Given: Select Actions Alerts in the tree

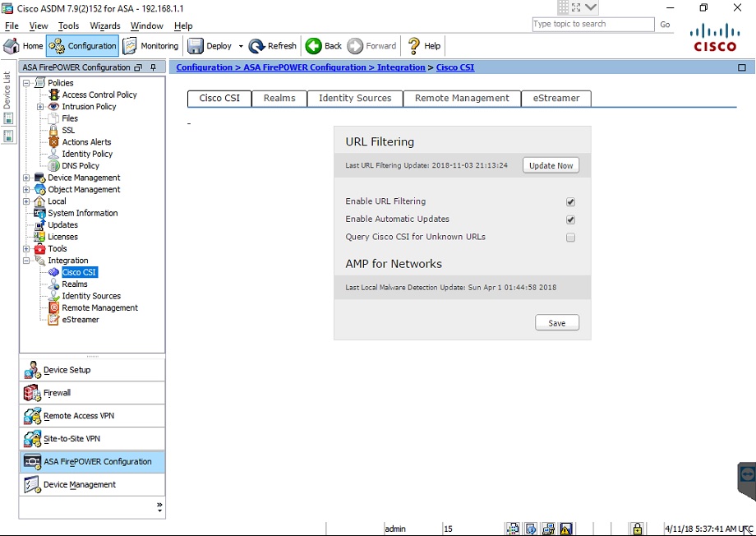Looking at the screenshot, I should pos(86,142).
